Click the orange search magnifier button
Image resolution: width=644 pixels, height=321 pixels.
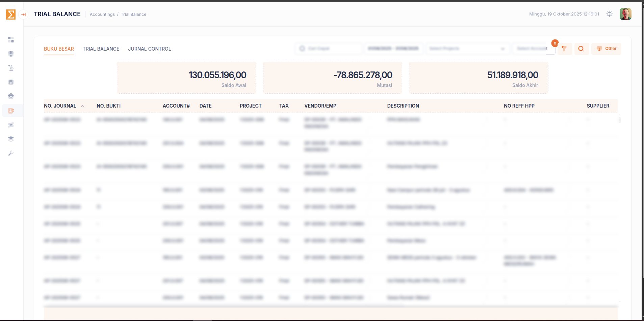tap(581, 49)
